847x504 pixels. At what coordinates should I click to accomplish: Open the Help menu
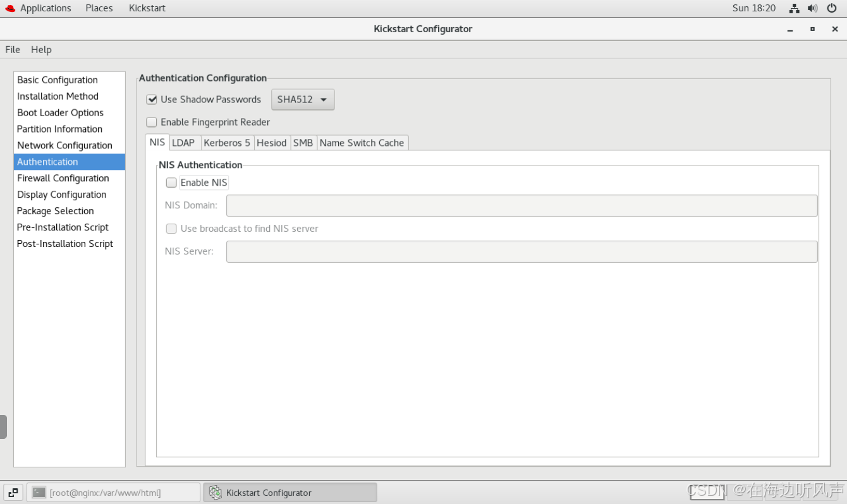pos(41,50)
